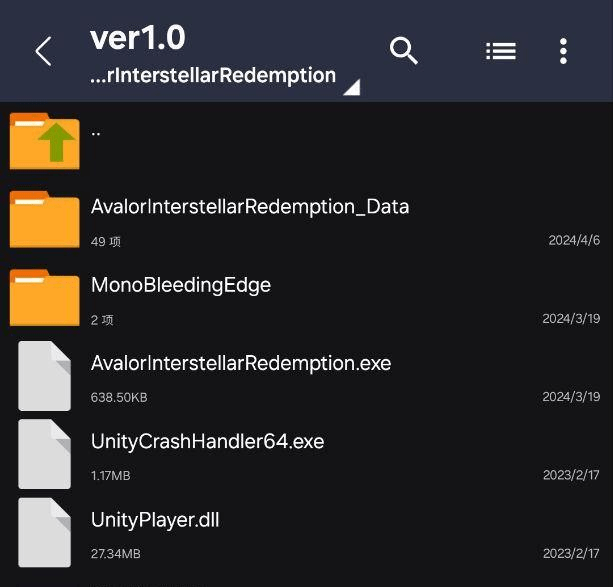Open the AvalorInterstellarRedemption_Data folder name
The width and height of the screenshot is (613, 587).
coord(250,207)
